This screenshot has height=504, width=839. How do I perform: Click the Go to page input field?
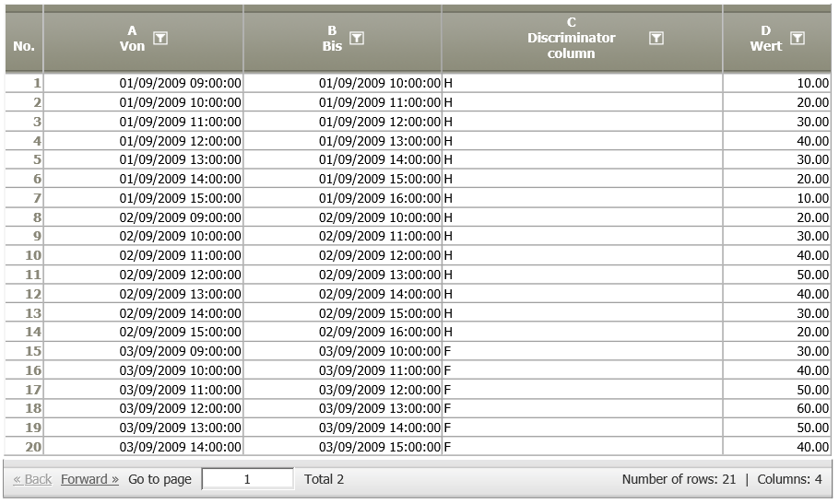point(247,479)
